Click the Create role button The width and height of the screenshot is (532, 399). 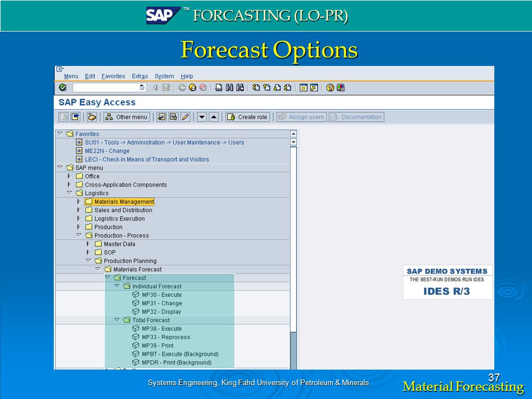[248, 117]
